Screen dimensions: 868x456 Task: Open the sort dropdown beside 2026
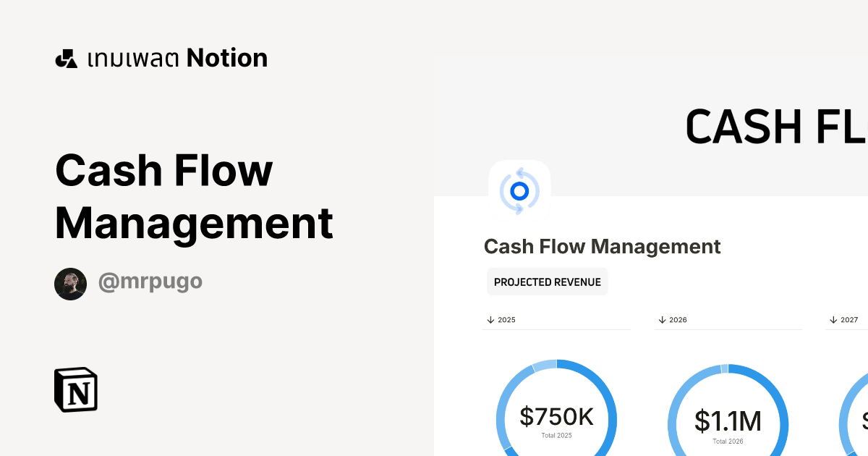[x=661, y=319]
